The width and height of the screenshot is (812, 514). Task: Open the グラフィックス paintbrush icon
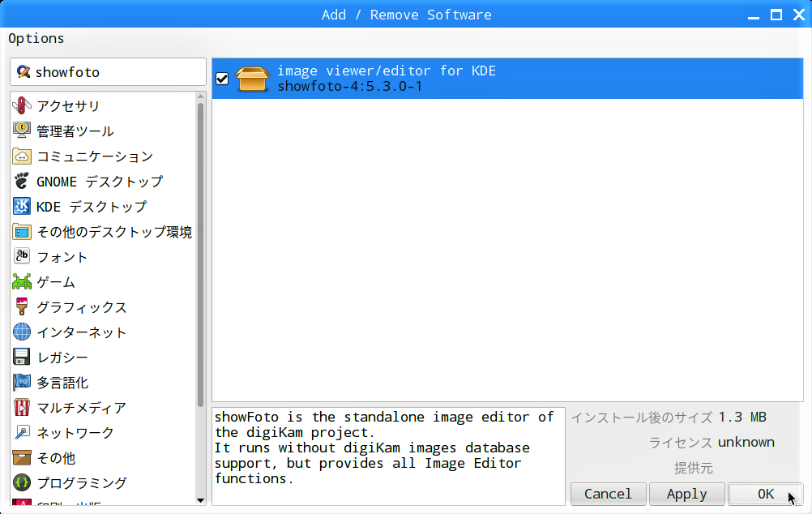22,306
